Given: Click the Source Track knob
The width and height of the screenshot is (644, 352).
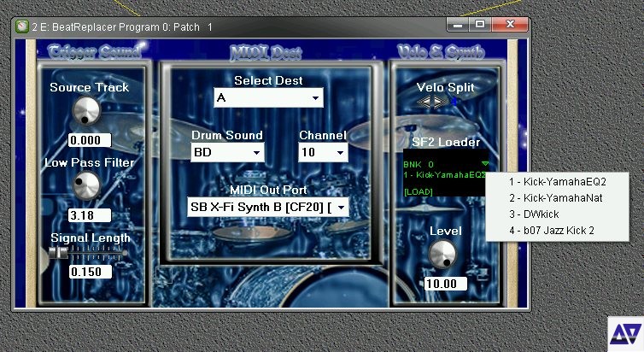Looking at the screenshot, I should 85,110.
